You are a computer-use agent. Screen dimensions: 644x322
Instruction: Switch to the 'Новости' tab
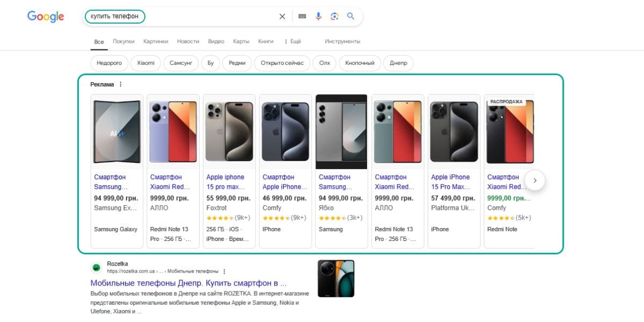188,41
